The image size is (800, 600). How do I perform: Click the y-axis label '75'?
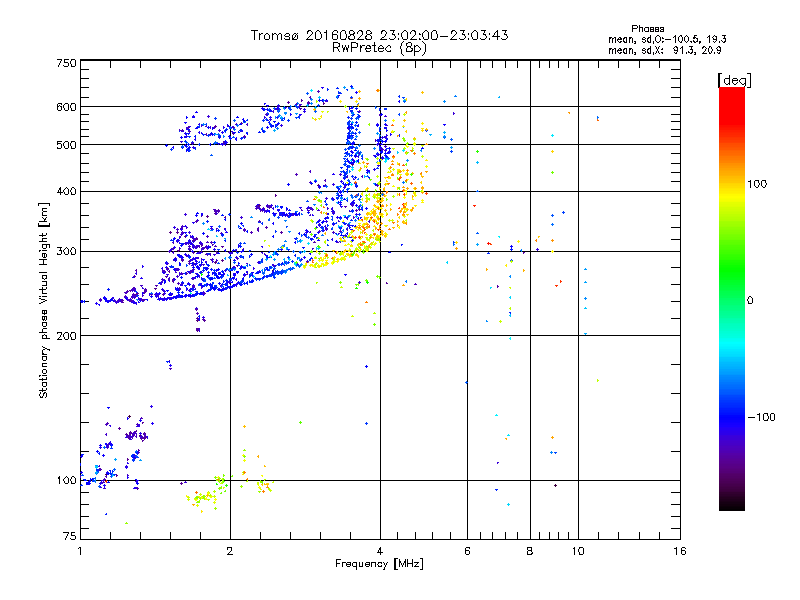[x=70, y=536]
